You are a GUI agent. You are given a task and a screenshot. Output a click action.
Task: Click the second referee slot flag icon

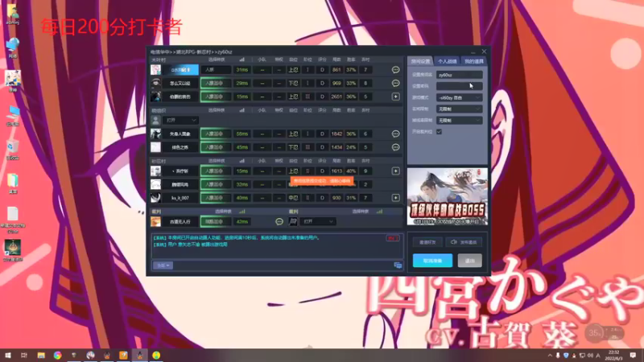[293, 222]
